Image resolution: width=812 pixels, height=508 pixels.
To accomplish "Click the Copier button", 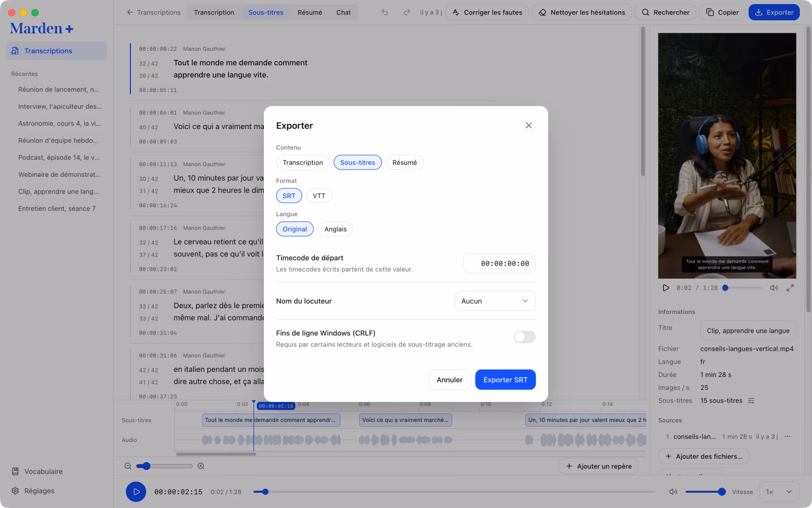I will pyautogui.click(x=722, y=12).
